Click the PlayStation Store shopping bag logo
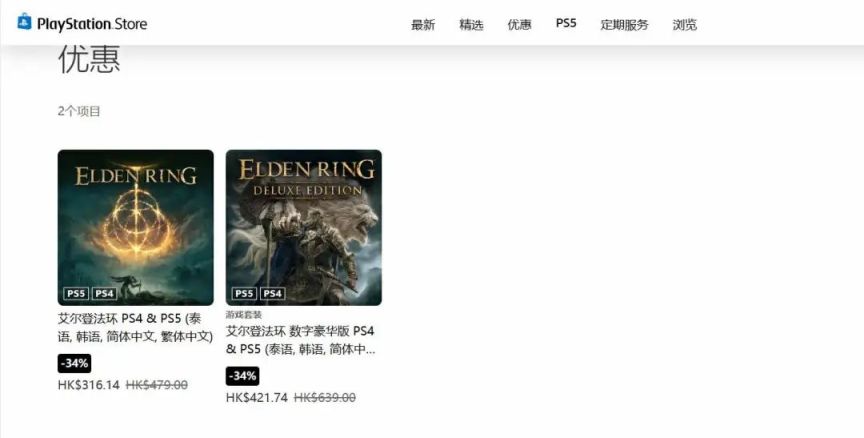Viewport: 864px width, 438px height. 24,23
